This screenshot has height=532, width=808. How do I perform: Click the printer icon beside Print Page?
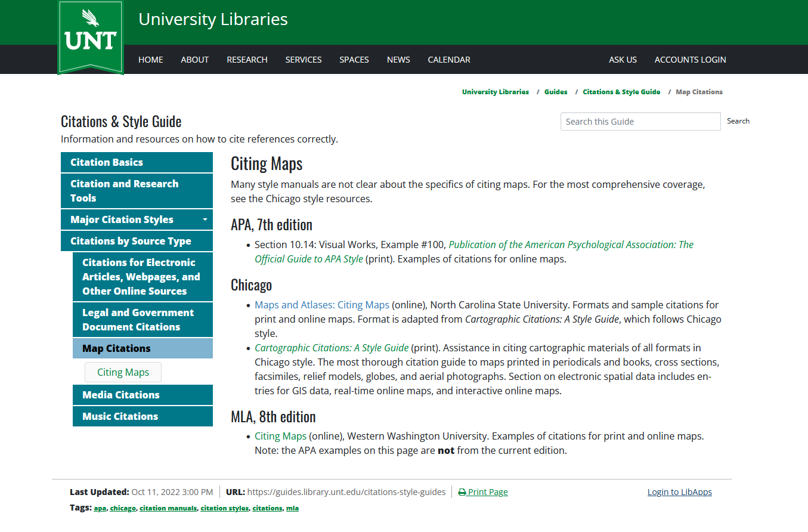tap(462, 492)
